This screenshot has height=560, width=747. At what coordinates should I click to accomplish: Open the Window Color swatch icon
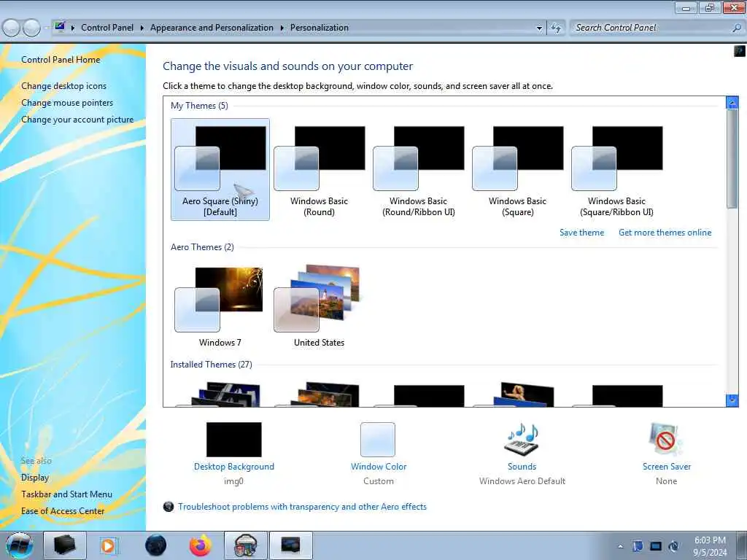pyautogui.click(x=378, y=440)
